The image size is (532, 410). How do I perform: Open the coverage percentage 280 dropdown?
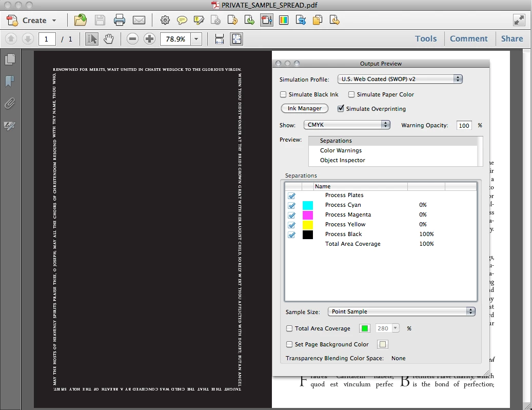click(x=395, y=328)
